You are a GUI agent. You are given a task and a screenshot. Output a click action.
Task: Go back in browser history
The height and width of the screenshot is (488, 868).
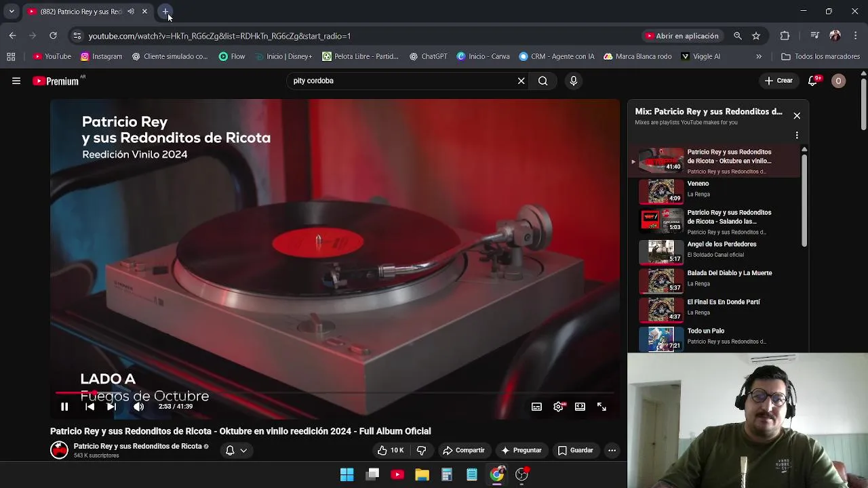pos(12,36)
